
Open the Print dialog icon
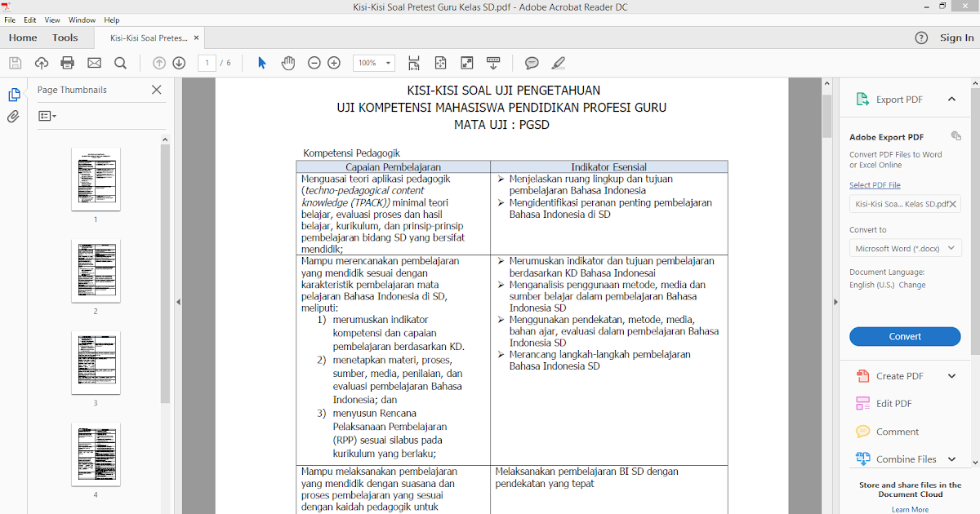tap(67, 62)
